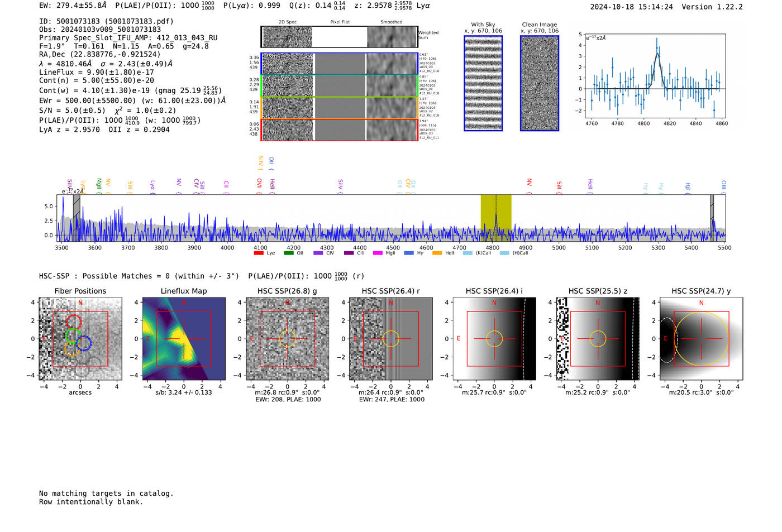Click the HSC SSP(24.7) y cutout

pyautogui.click(x=702, y=339)
